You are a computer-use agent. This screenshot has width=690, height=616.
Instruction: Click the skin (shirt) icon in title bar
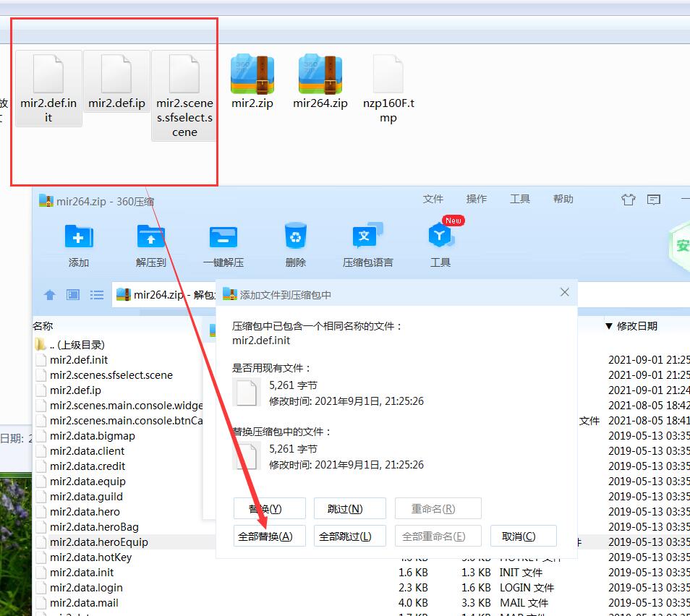point(629,200)
